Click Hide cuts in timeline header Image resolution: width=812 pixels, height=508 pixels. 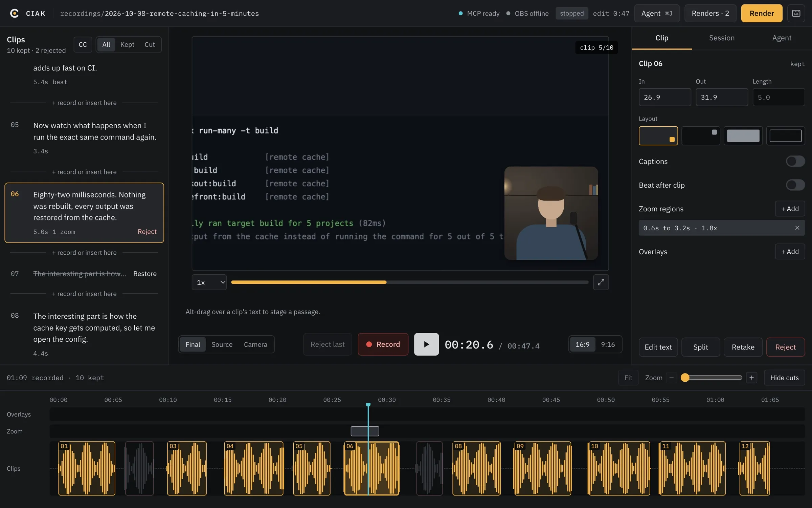point(784,378)
